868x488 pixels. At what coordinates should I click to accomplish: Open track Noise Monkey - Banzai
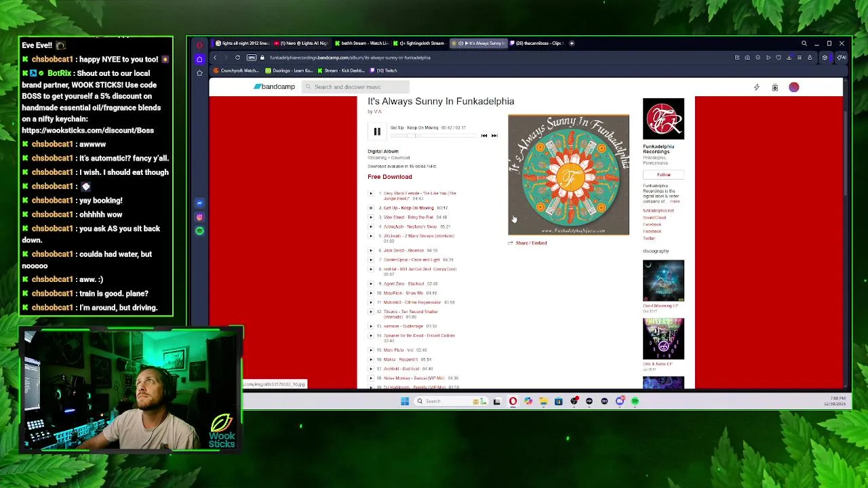pyautogui.click(x=415, y=378)
